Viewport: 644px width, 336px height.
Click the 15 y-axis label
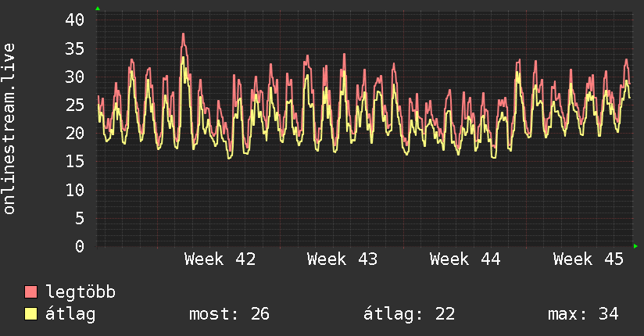click(x=75, y=162)
